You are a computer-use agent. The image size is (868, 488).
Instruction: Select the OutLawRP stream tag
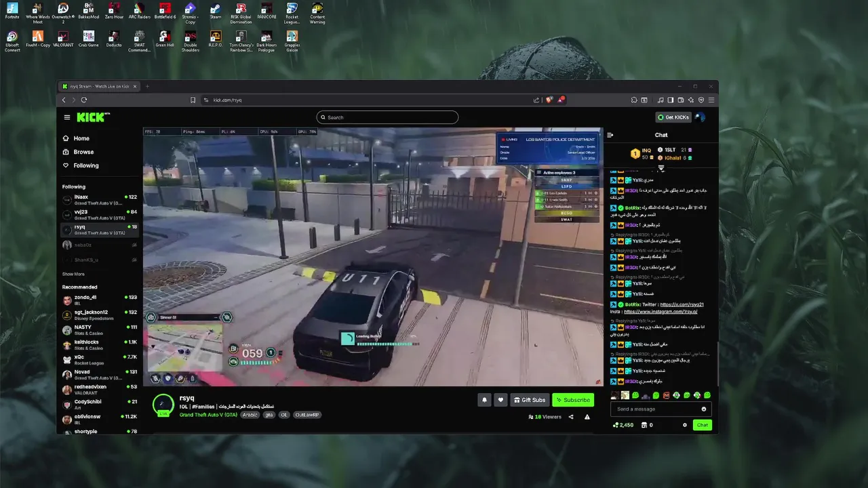307,415
